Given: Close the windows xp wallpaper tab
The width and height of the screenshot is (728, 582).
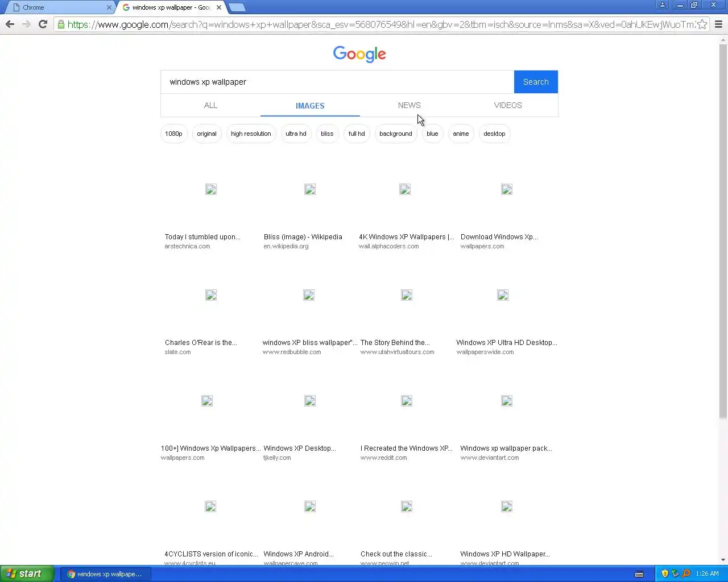Looking at the screenshot, I should tap(219, 7).
